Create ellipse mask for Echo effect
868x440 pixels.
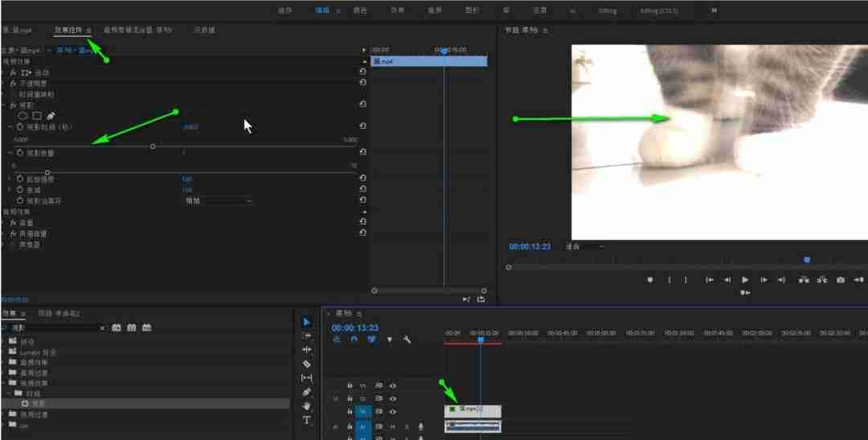coord(23,116)
